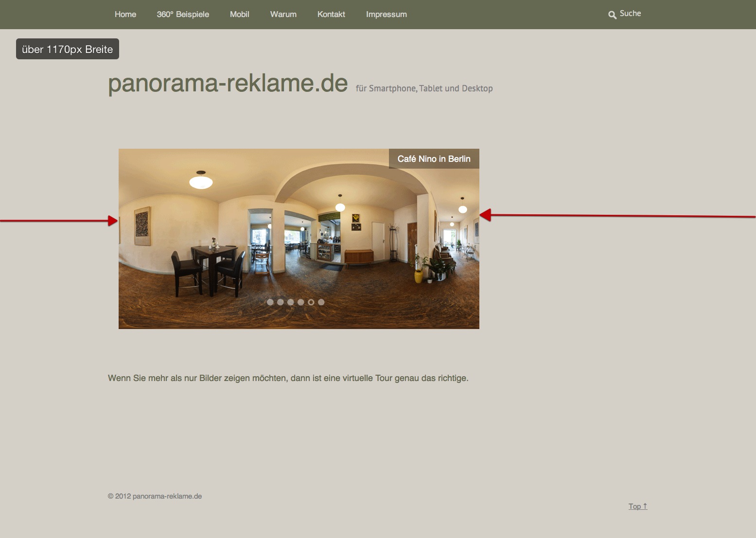Go to the last slider dot
This screenshot has height=538, width=756.
(x=321, y=302)
